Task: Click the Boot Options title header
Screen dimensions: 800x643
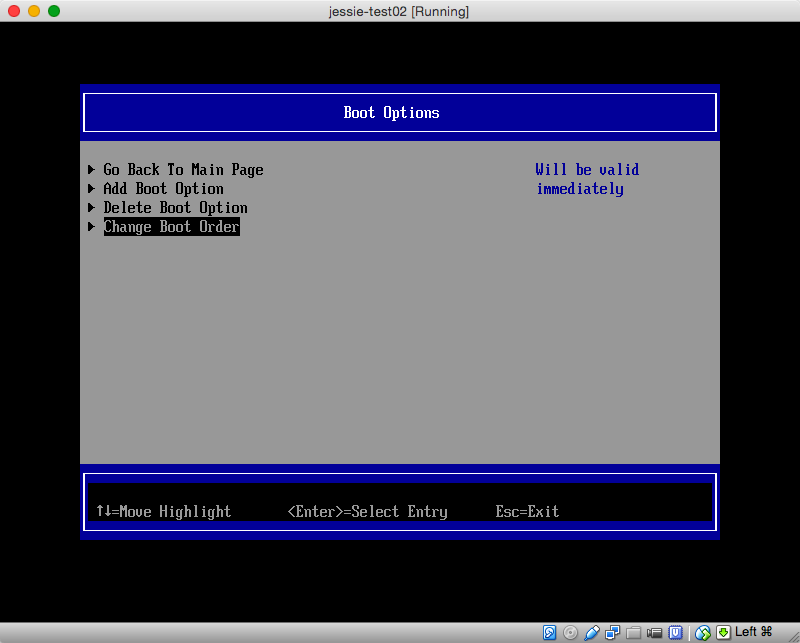Action: pos(391,113)
